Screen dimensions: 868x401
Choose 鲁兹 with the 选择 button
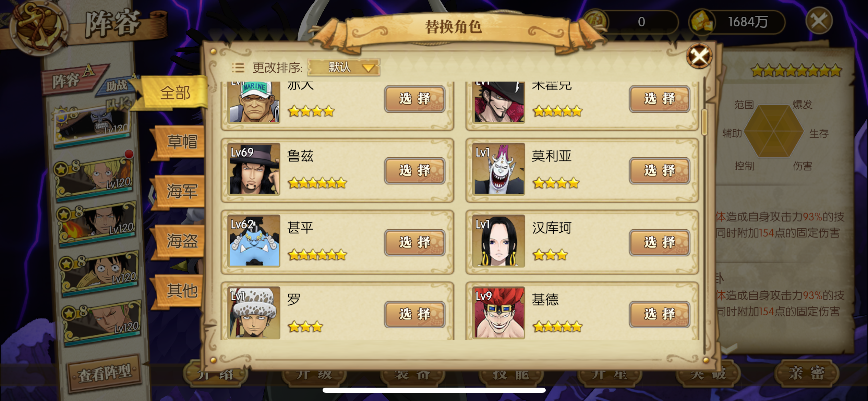414,171
